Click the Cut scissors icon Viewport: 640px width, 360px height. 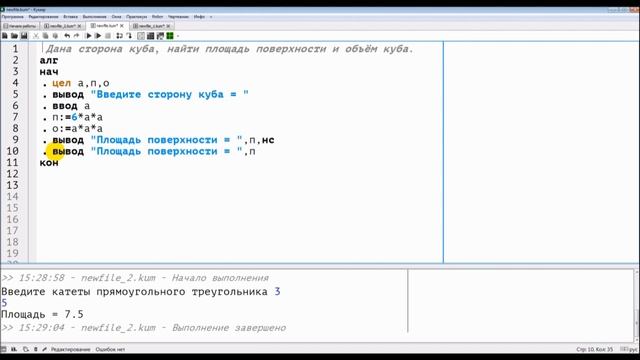coord(36,36)
